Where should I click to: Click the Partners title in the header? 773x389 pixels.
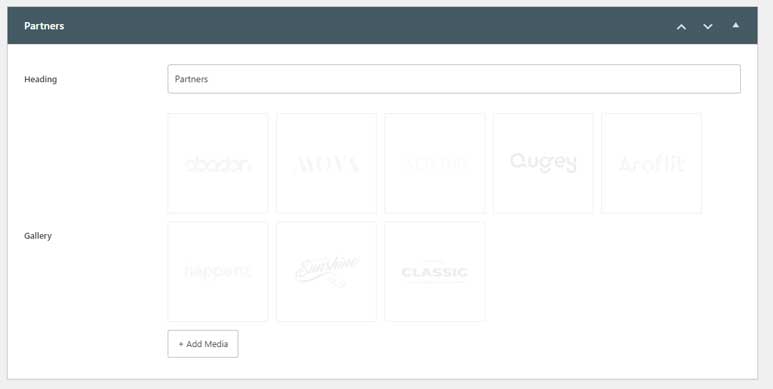tap(44, 26)
